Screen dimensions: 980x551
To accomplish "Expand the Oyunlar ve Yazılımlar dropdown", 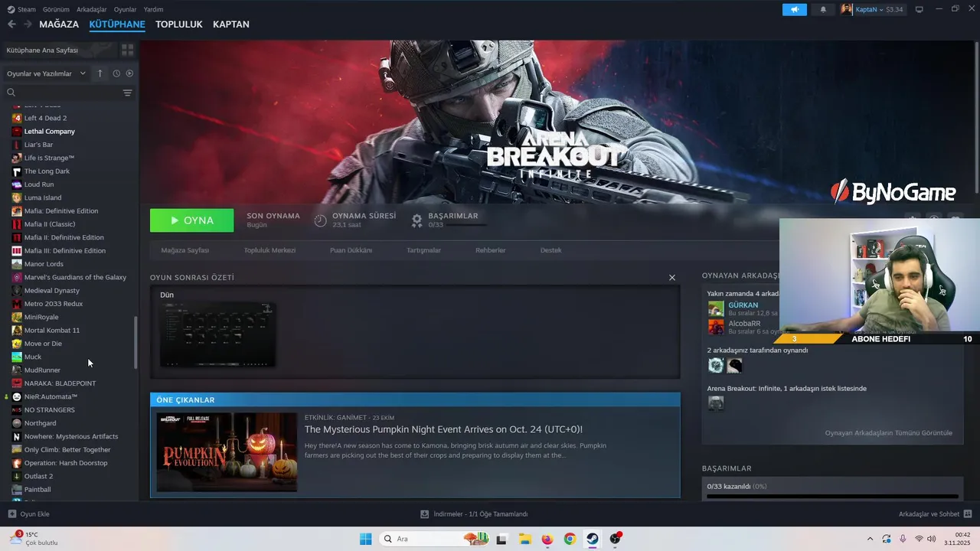I will coord(47,73).
